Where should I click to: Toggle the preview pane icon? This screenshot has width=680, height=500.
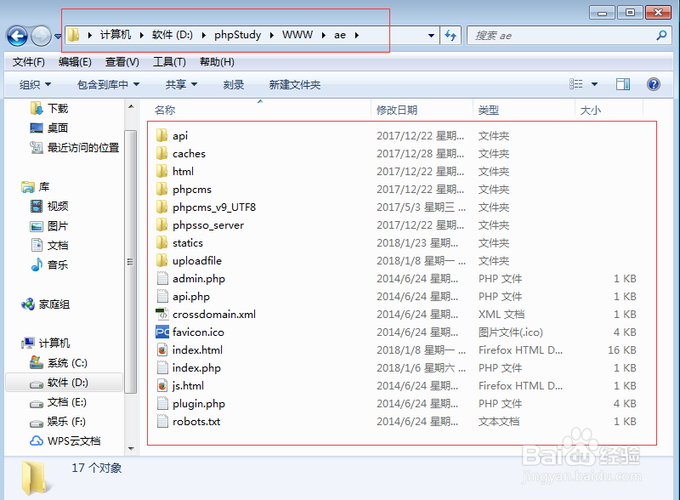tap(623, 85)
